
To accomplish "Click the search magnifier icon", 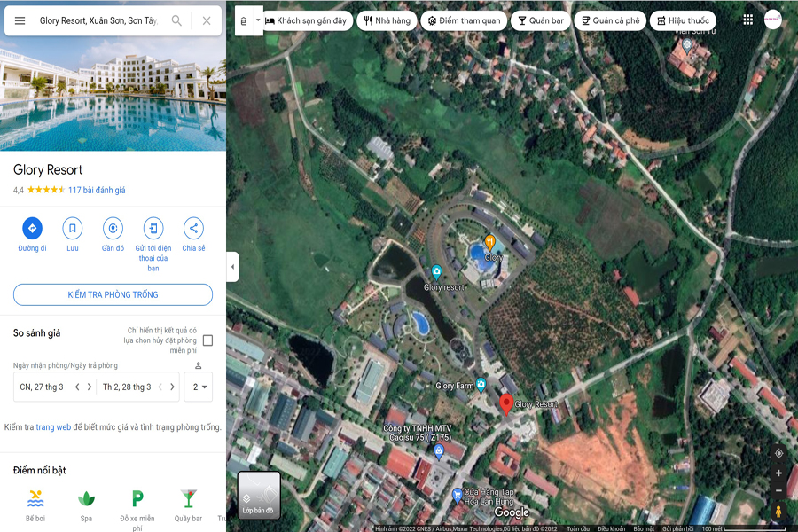I will point(176,21).
